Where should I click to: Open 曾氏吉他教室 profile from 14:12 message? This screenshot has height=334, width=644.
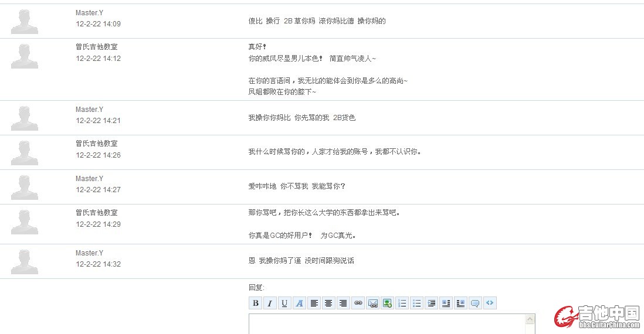pyautogui.click(x=97, y=47)
